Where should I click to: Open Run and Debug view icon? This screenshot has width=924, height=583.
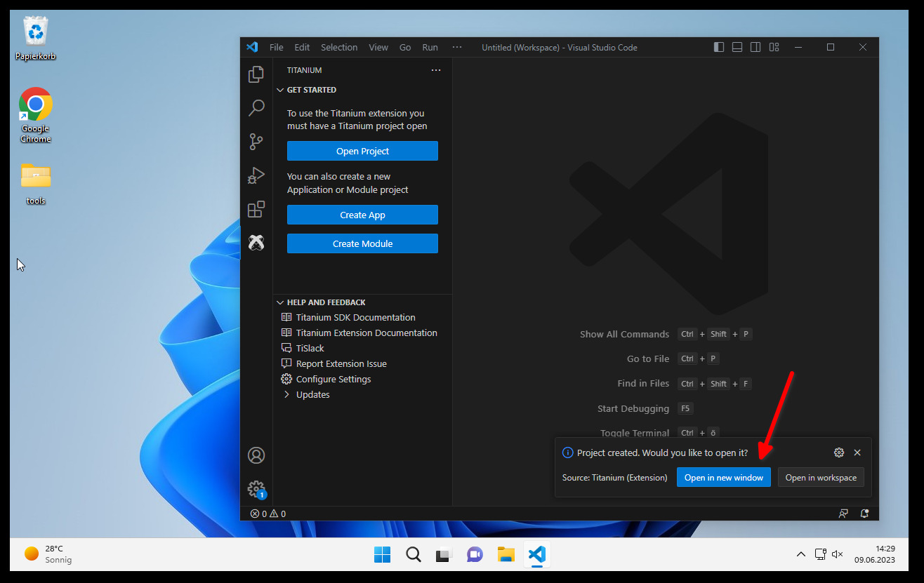[x=256, y=175]
